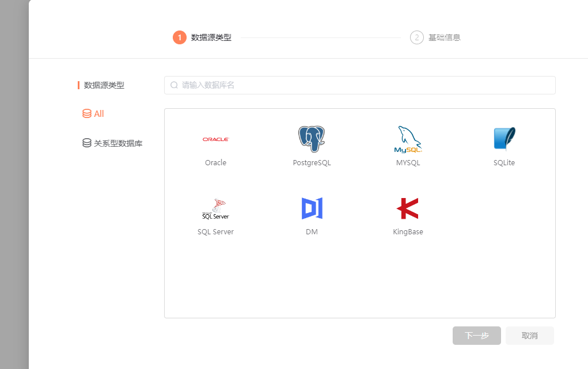
Task: Select the SQLite feather icon
Action: (504, 139)
